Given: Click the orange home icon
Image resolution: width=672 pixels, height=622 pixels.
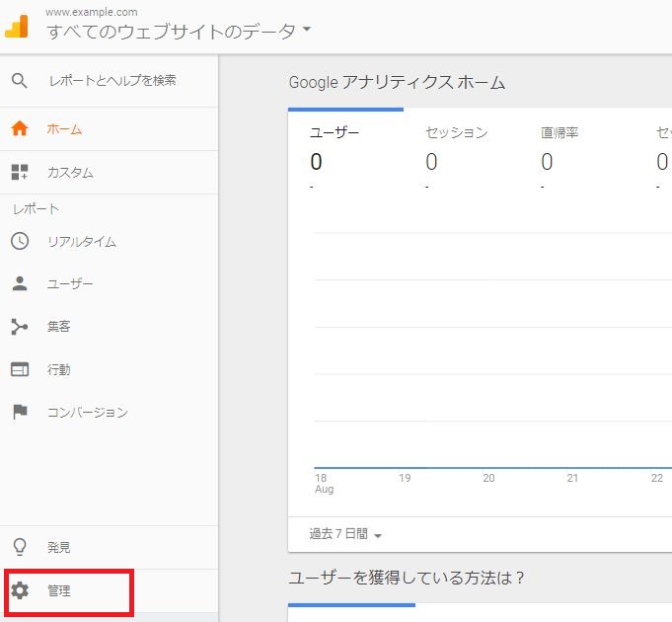Looking at the screenshot, I should click(20, 128).
